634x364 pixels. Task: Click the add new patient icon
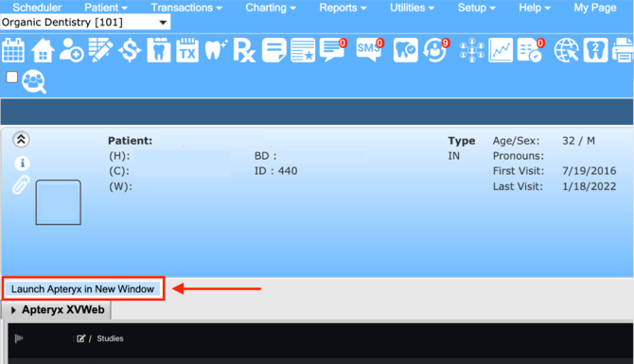pos(72,50)
